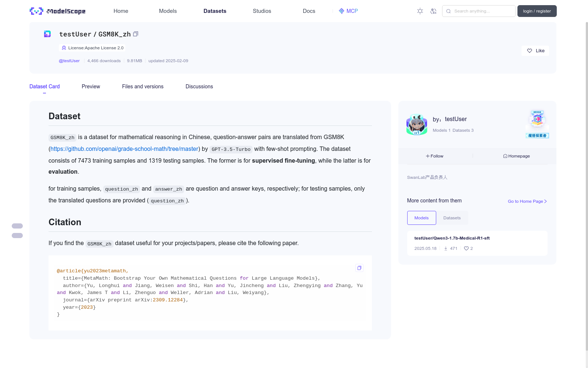
Task: Click the heart icon on Like
Action: point(530,51)
